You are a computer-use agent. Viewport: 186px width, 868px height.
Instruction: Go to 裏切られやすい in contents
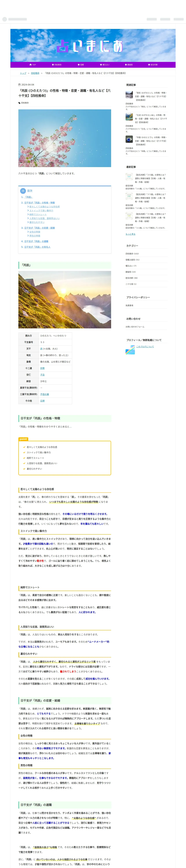pos(37,222)
